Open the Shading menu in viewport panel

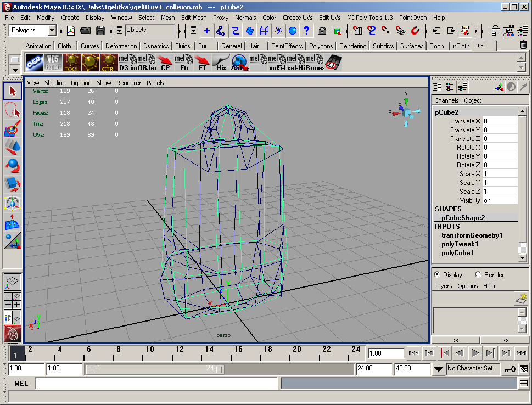coord(55,83)
